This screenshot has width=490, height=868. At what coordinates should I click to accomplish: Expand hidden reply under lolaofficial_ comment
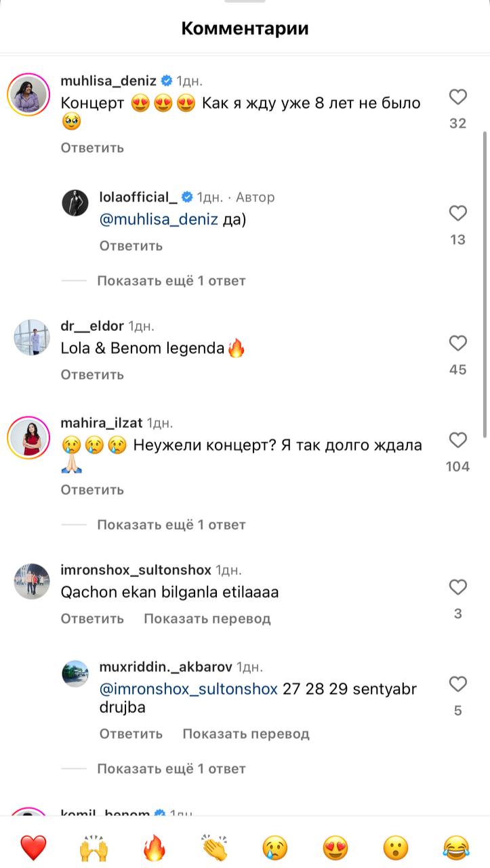pos(171,281)
